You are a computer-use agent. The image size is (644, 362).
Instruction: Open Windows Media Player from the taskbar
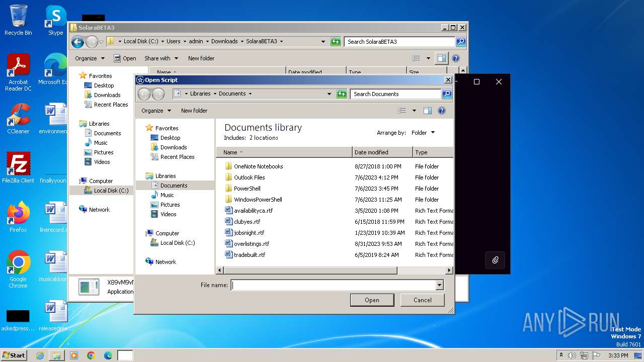[74, 355]
